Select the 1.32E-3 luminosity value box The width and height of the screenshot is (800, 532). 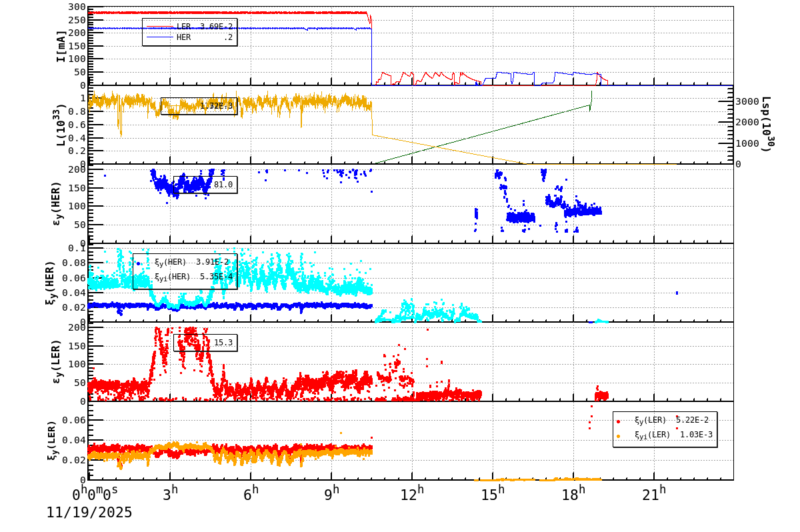(199, 106)
